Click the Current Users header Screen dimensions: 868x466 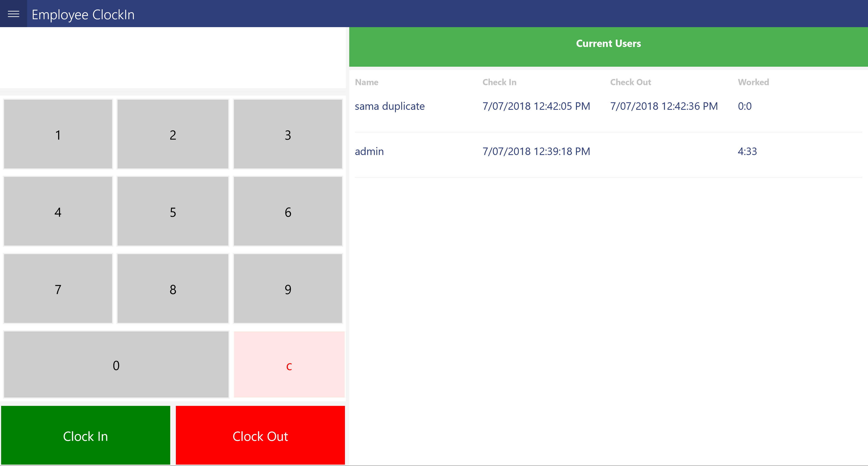(x=608, y=47)
